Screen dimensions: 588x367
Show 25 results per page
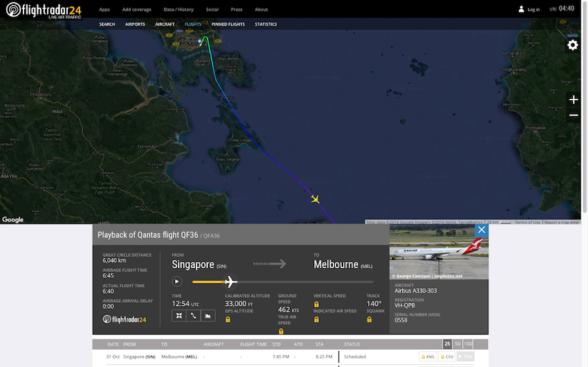pyautogui.click(x=447, y=344)
